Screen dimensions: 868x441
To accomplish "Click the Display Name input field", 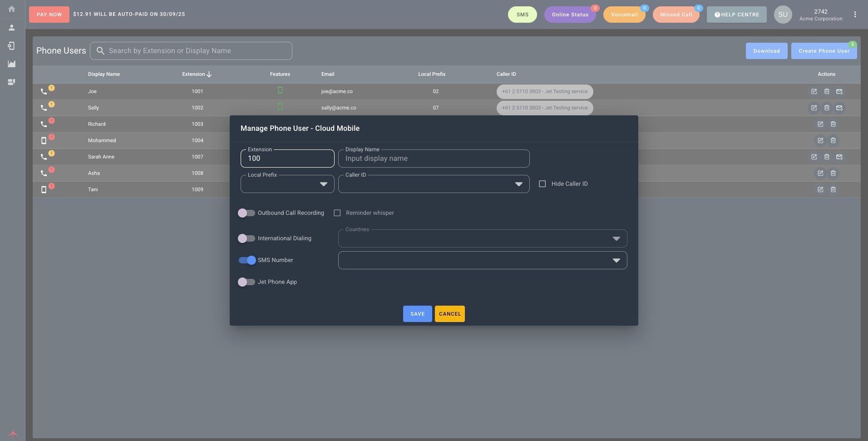I will click(434, 159).
